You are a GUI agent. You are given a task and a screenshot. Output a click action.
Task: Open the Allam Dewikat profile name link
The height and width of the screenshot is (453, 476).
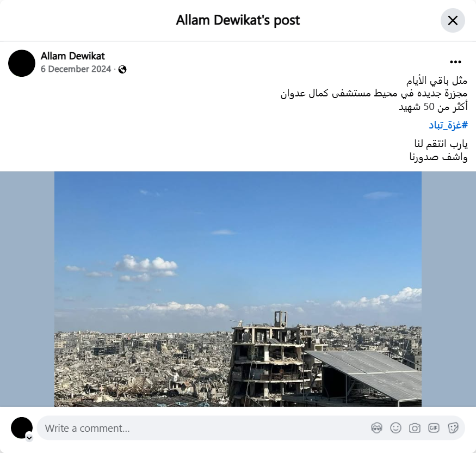[72, 56]
